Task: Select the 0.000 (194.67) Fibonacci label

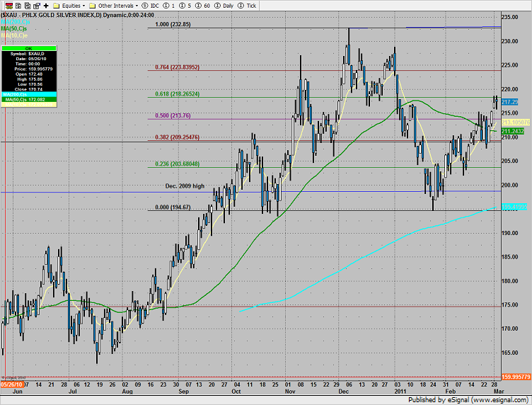Action: (173, 207)
